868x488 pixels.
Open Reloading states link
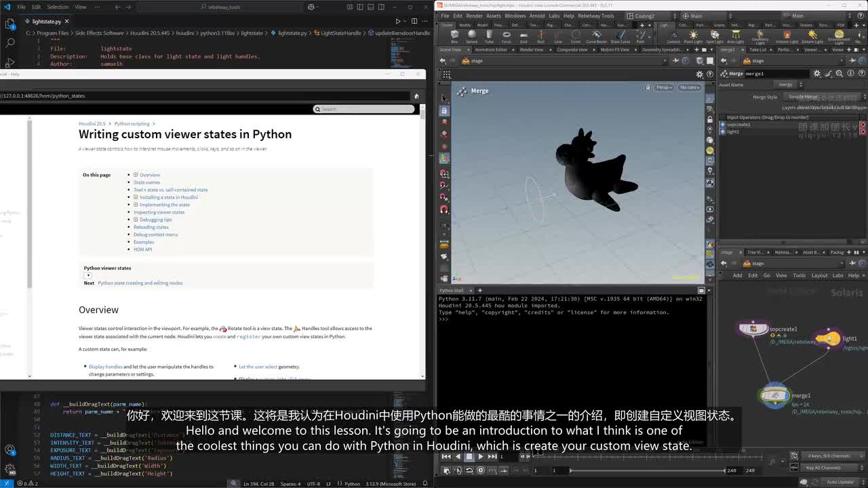point(151,227)
